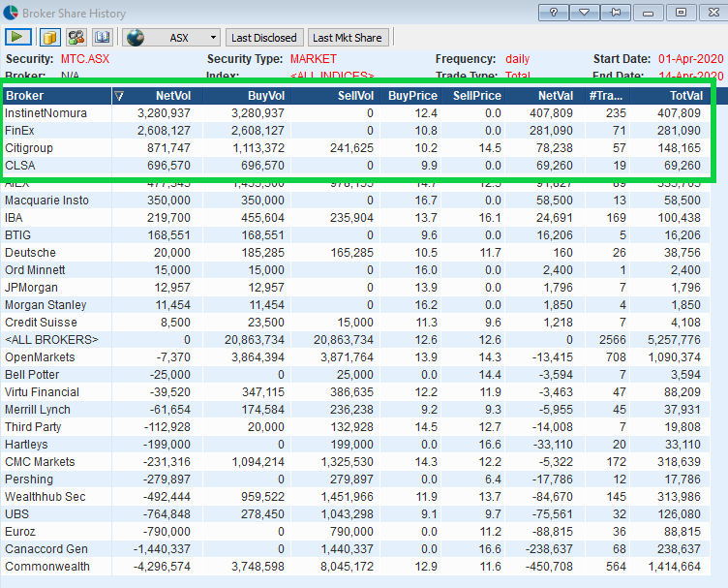Click the NetVal column header
This screenshot has height=588, width=728.
(545, 96)
